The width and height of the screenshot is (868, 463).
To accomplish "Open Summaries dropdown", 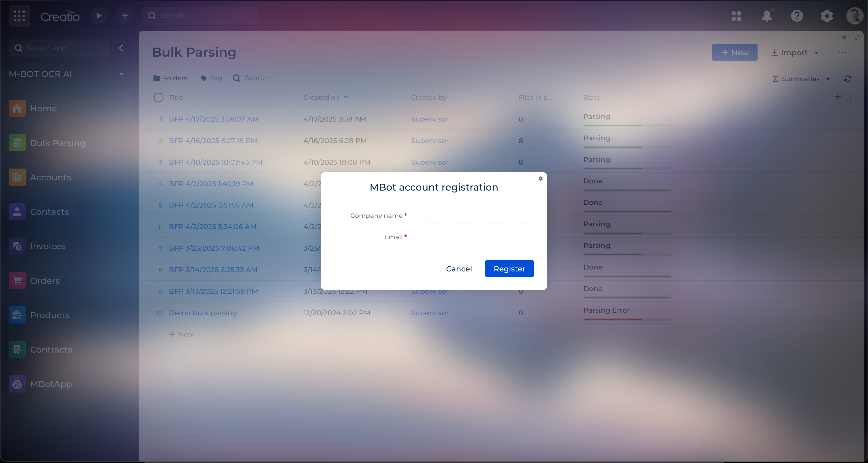I will click(801, 79).
